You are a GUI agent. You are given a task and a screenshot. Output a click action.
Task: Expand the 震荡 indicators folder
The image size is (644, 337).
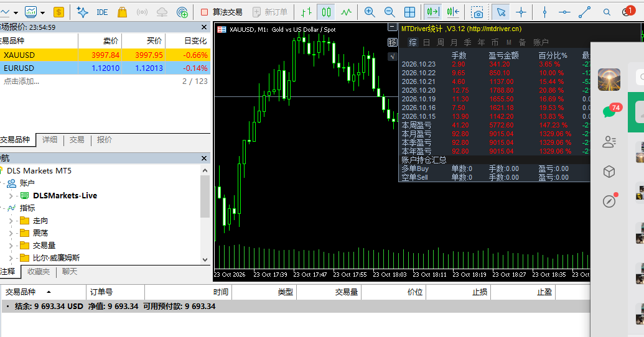tap(11, 233)
